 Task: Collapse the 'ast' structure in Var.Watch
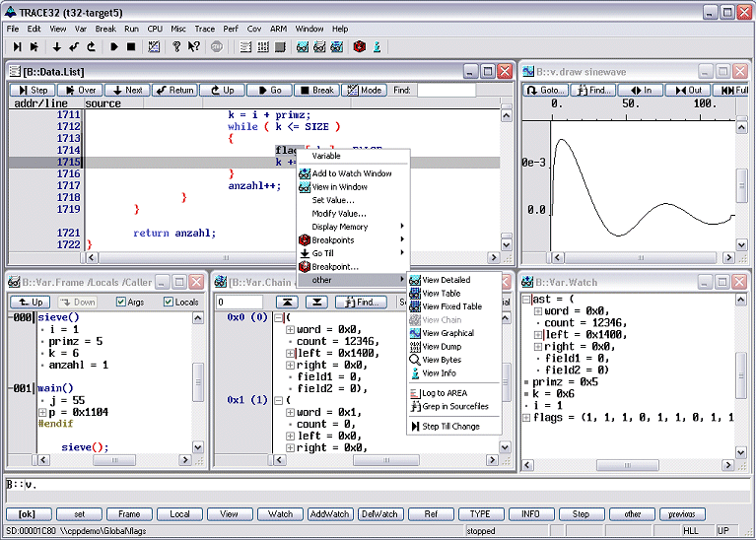click(x=526, y=299)
